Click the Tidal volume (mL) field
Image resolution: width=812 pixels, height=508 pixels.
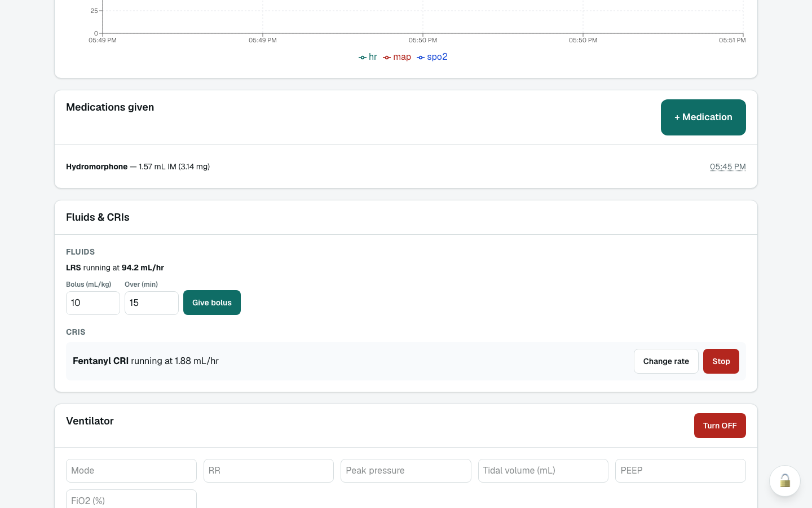(x=543, y=471)
